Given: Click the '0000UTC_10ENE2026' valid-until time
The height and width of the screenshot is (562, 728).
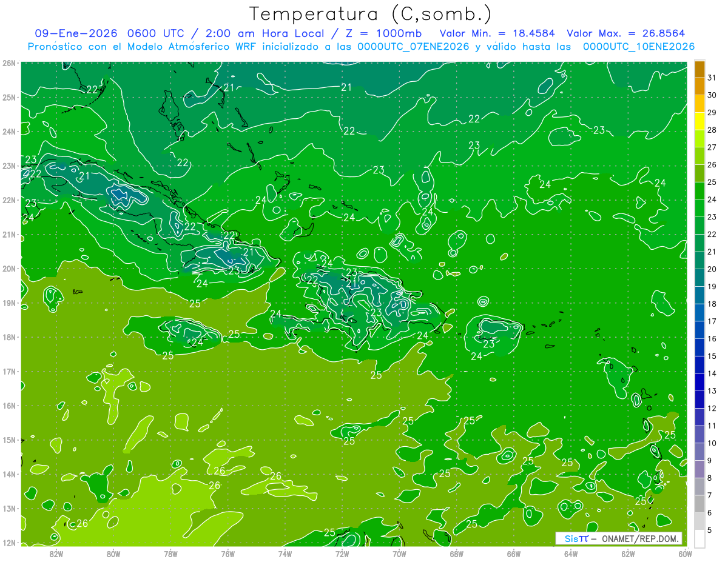Looking at the screenshot, I should coord(639,47).
